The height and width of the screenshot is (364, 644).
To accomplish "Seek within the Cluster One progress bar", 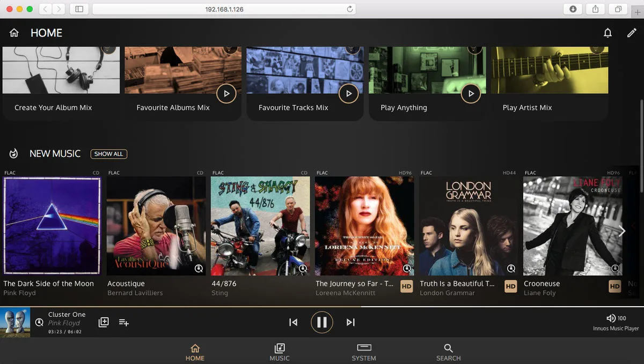I will [322, 307].
